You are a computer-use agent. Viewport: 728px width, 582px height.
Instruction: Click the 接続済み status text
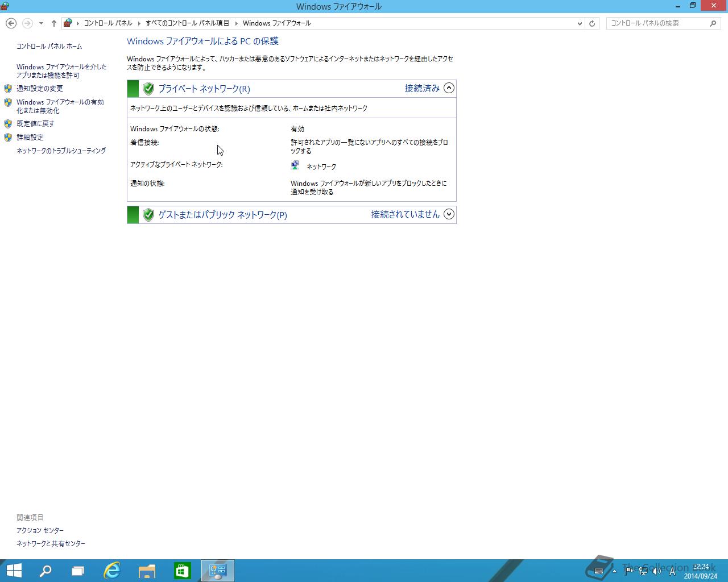422,88
